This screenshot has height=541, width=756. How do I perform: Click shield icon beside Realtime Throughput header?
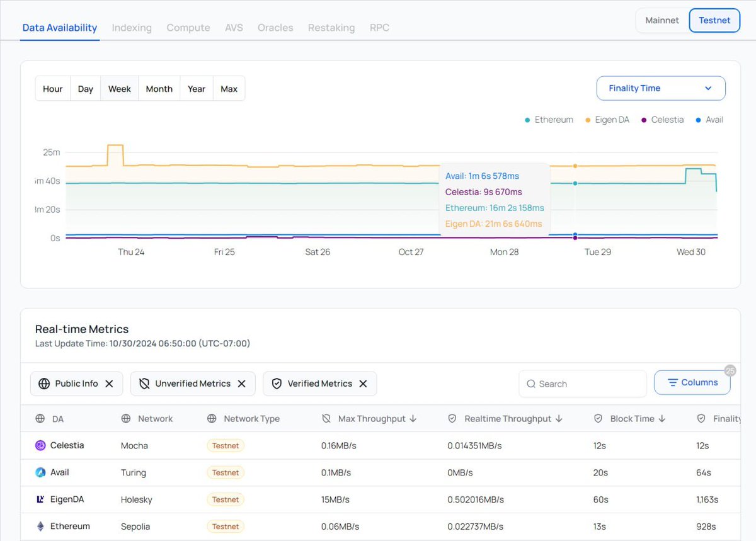[x=452, y=418]
